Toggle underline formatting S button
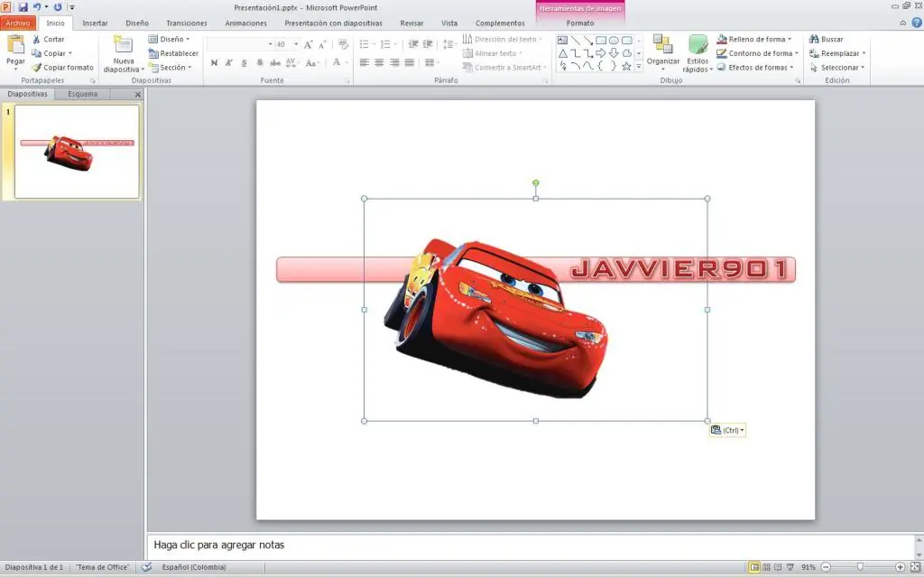Image resolution: width=924 pixels, height=578 pixels. coord(244,62)
